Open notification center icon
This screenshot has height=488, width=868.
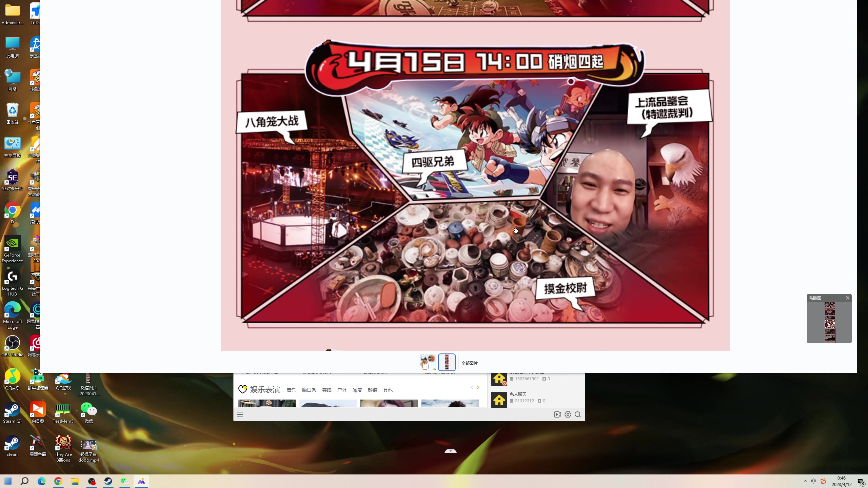(x=861, y=482)
